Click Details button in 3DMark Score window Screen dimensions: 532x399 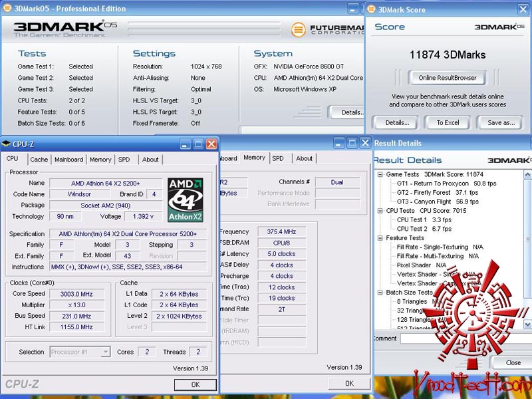click(x=397, y=123)
